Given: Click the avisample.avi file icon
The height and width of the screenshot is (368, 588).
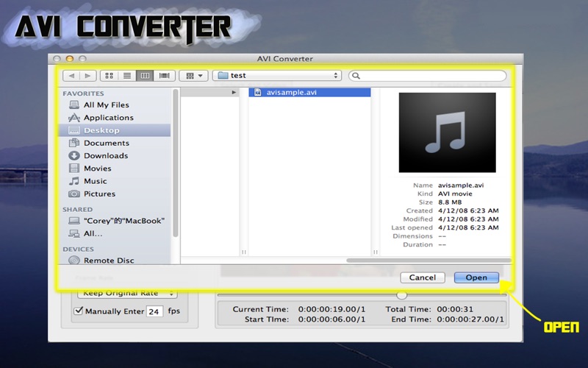Looking at the screenshot, I should tap(258, 93).
